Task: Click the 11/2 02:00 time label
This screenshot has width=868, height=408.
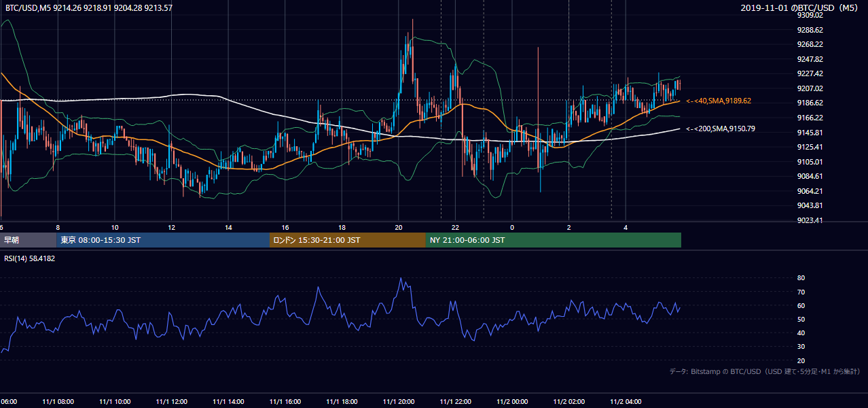Action: pyautogui.click(x=569, y=402)
